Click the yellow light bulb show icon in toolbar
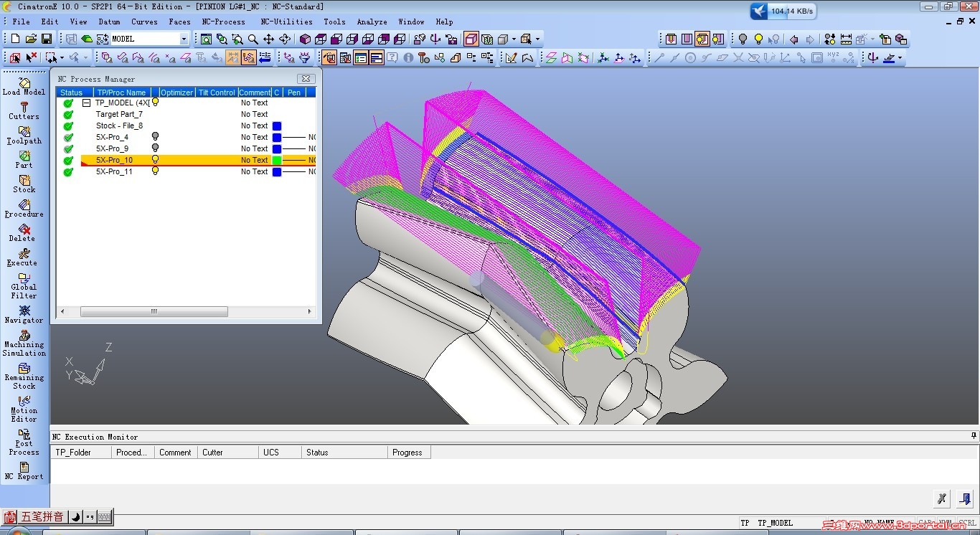 pos(758,39)
